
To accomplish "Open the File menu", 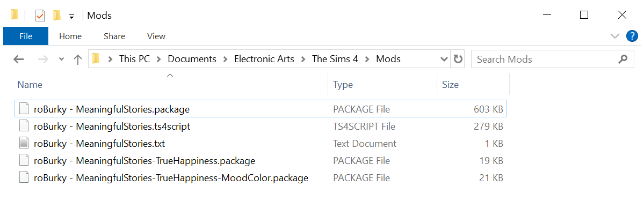I will pyautogui.click(x=26, y=36).
